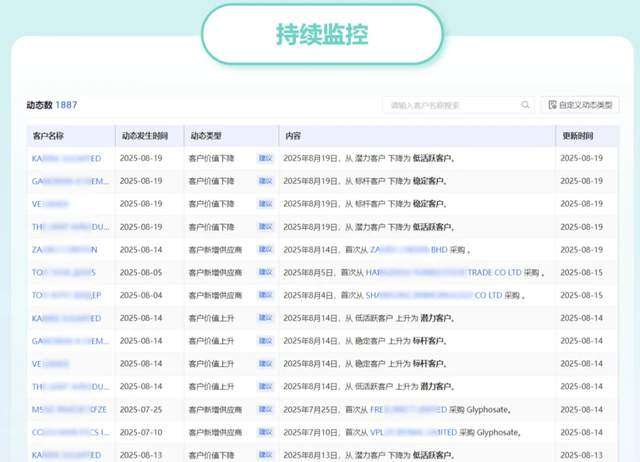Click the customer name search input field
Viewport: 640px width, 462px height.
[458, 105]
